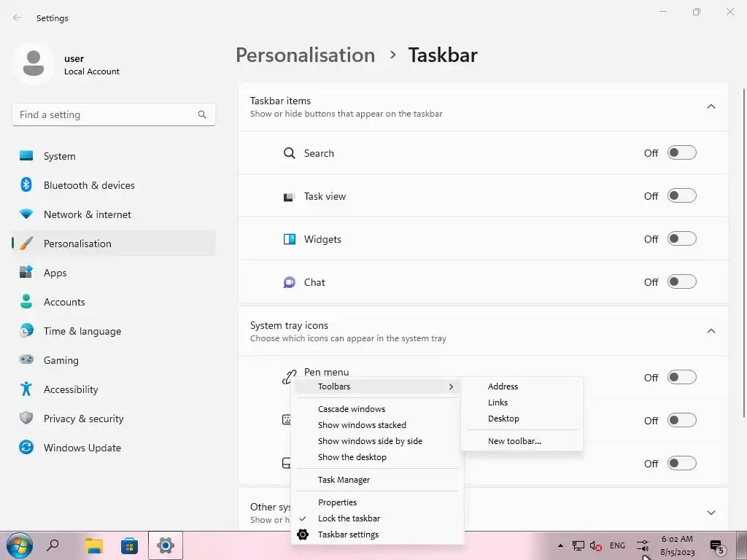The image size is (747, 560).
Task: Open Properties from context menu
Action: click(377, 502)
